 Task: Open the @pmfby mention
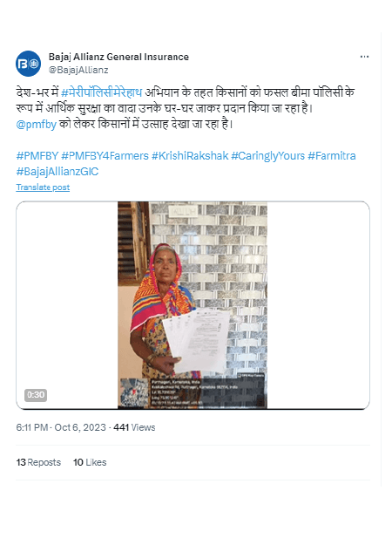[x=36, y=124]
